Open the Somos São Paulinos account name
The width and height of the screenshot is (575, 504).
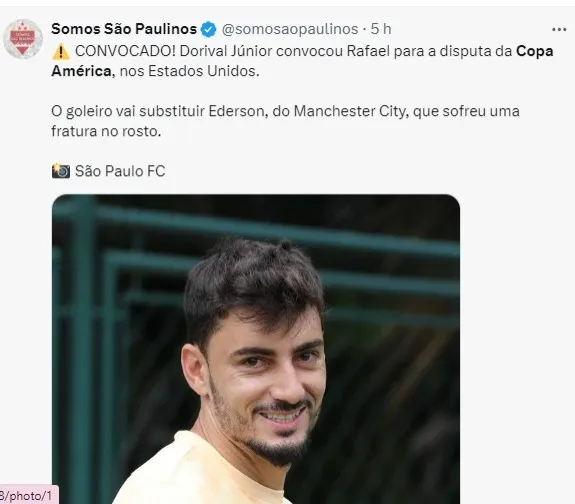(x=124, y=29)
